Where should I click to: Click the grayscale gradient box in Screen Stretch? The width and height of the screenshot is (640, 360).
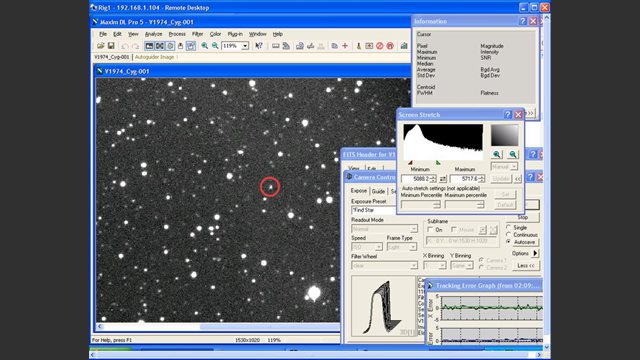[x=504, y=135]
